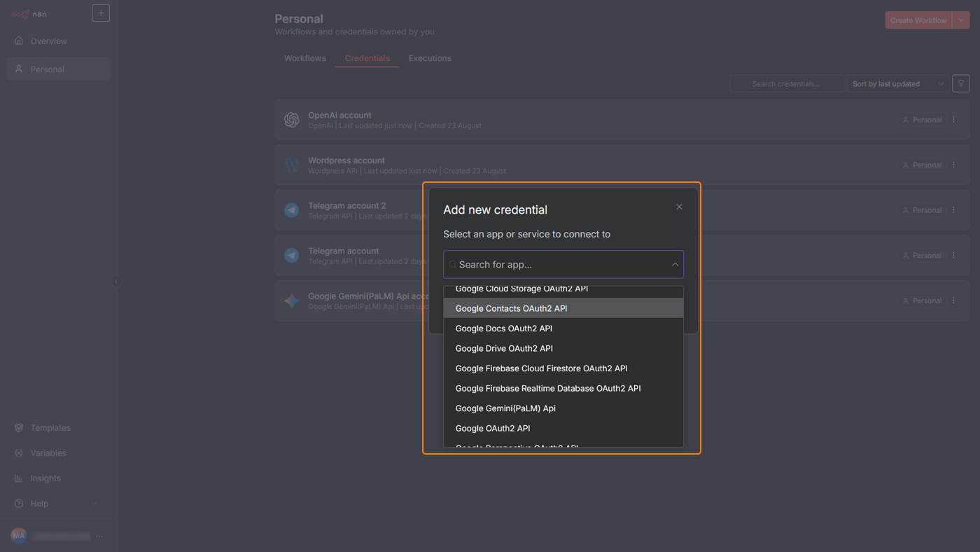Screen dimensions: 980x552
Task: Select Google Firebase Cloud Firestore OAuth2 API
Action: (541, 368)
